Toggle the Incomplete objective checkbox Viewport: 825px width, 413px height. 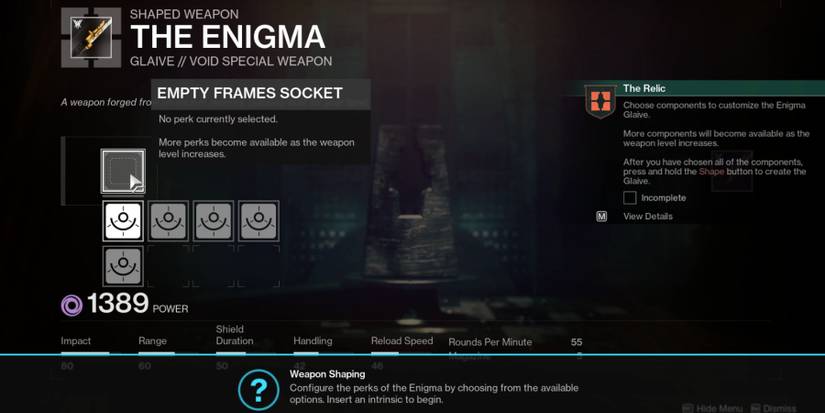tap(630, 198)
